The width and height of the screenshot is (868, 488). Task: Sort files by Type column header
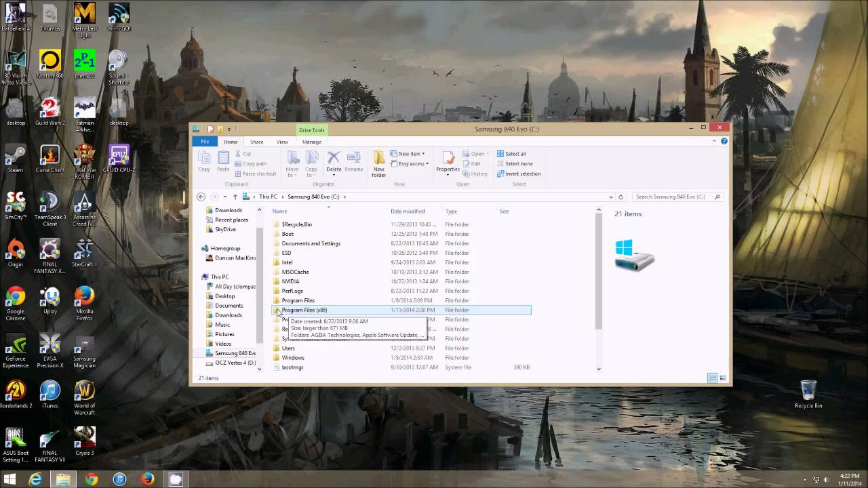click(x=470, y=211)
